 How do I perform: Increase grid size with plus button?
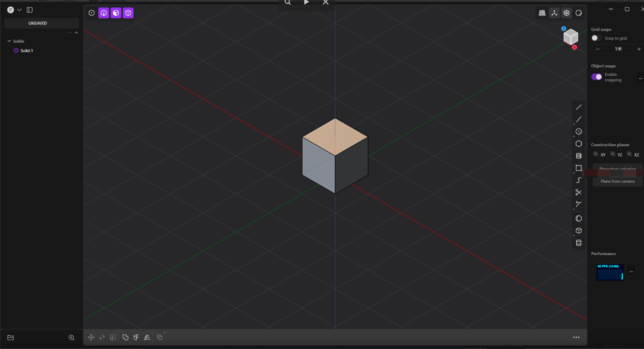[639, 49]
